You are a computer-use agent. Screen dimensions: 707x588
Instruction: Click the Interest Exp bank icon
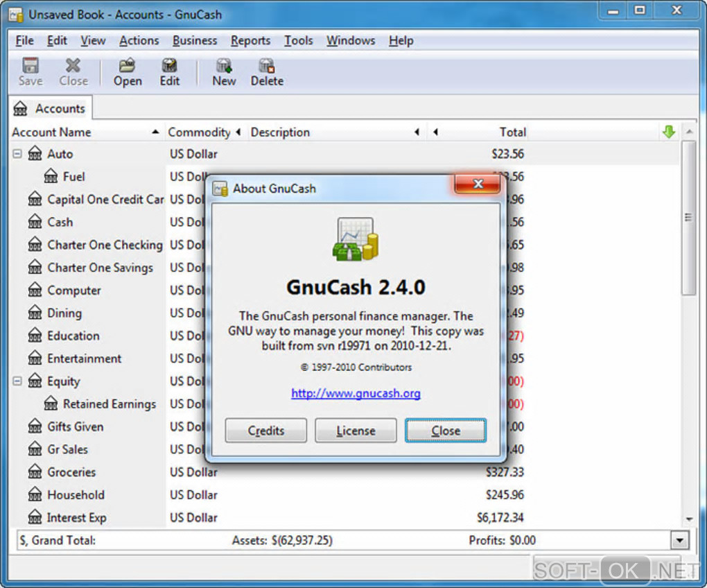tap(35, 517)
